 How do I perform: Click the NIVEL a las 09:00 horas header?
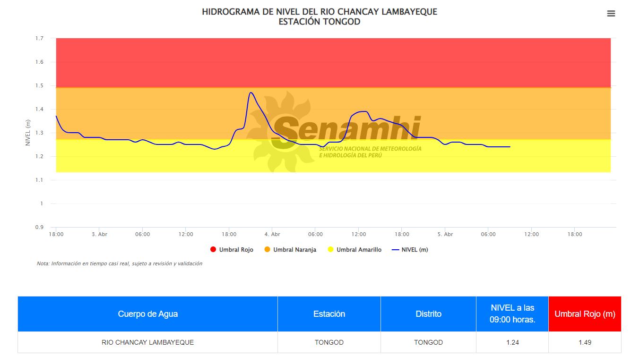512,314
